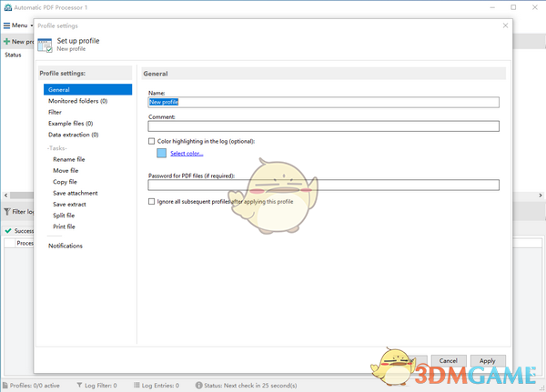Open the Notifications settings page

[66, 246]
